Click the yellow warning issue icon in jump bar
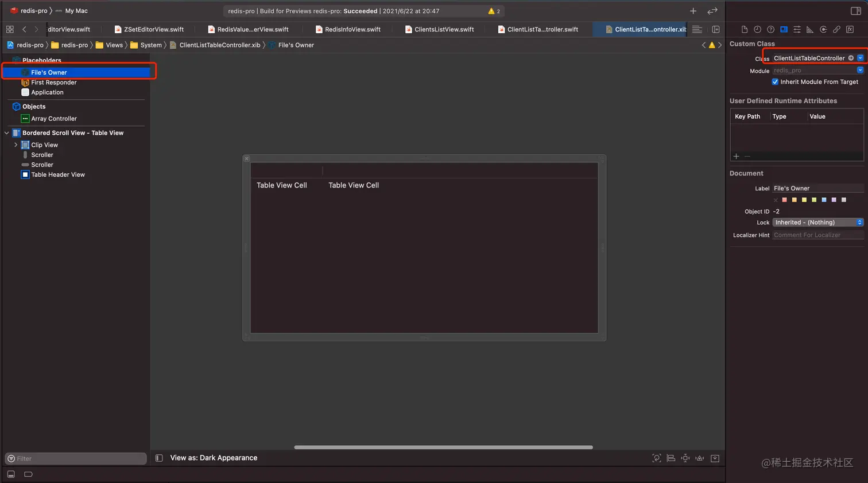This screenshot has width=868, height=483. (712, 45)
